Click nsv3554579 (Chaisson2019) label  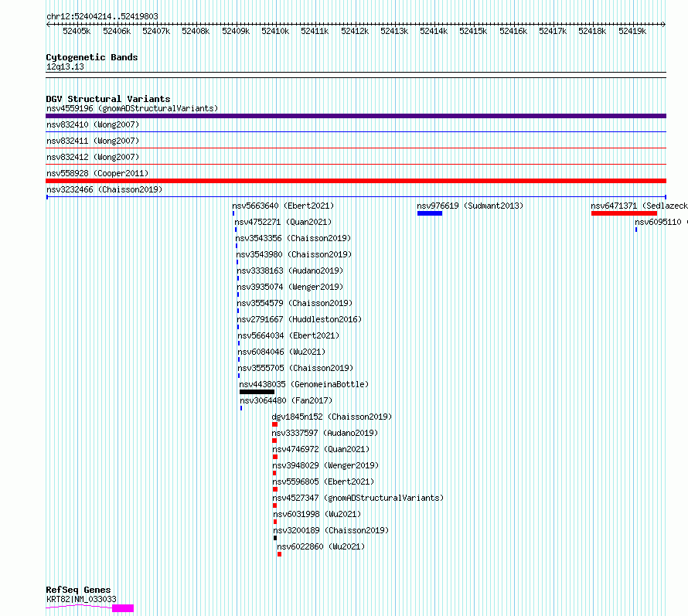pyautogui.click(x=295, y=303)
